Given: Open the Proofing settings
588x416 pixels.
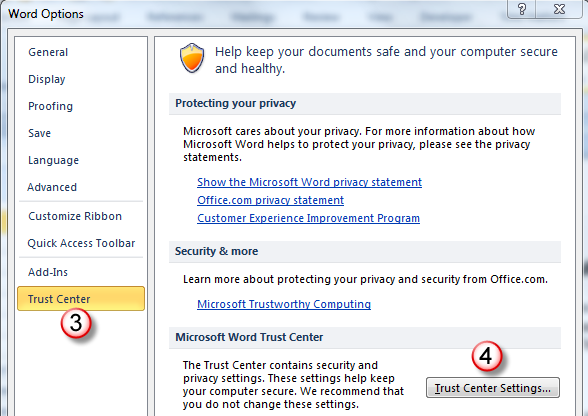Looking at the screenshot, I should click(x=50, y=106).
